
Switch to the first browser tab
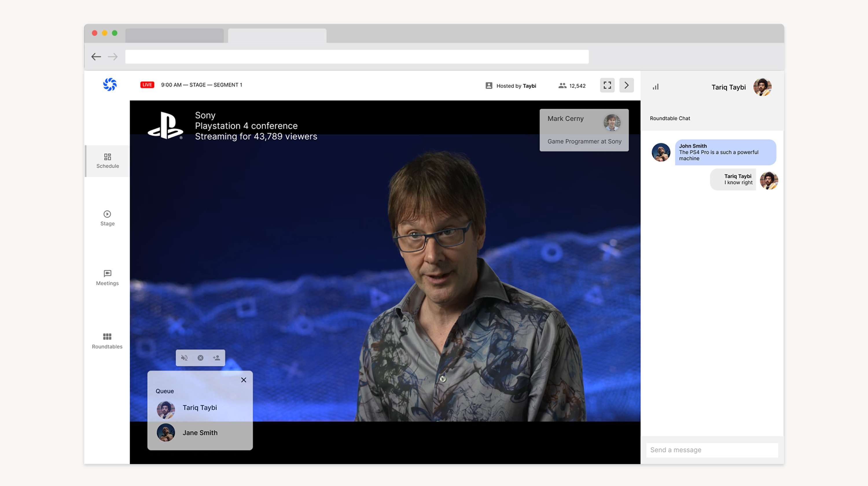174,36
